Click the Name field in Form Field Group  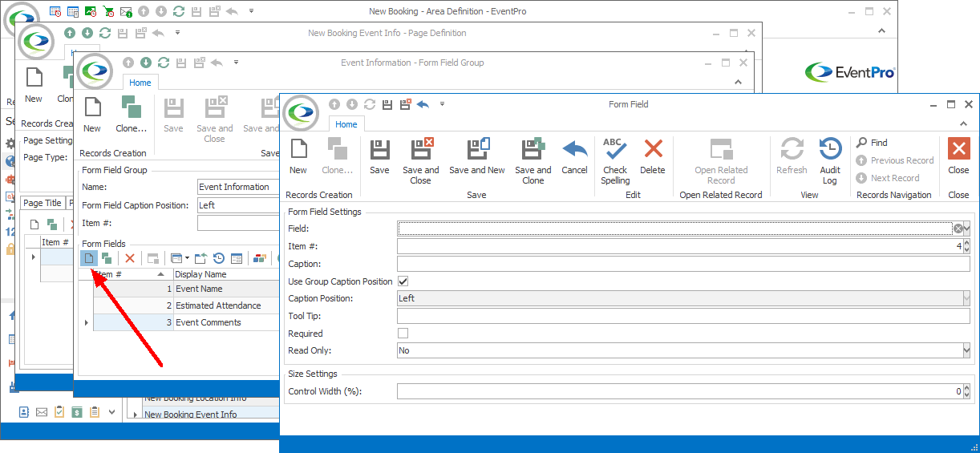coord(238,187)
